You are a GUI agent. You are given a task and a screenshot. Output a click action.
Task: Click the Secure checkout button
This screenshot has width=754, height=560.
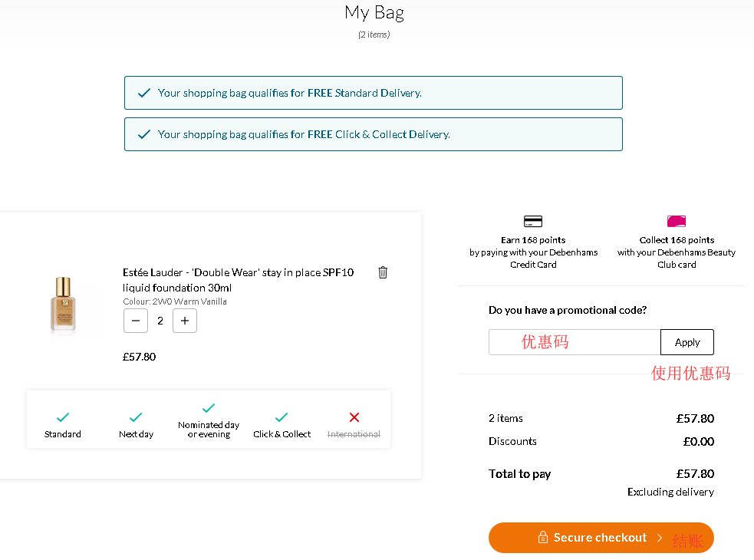(601, 538)
